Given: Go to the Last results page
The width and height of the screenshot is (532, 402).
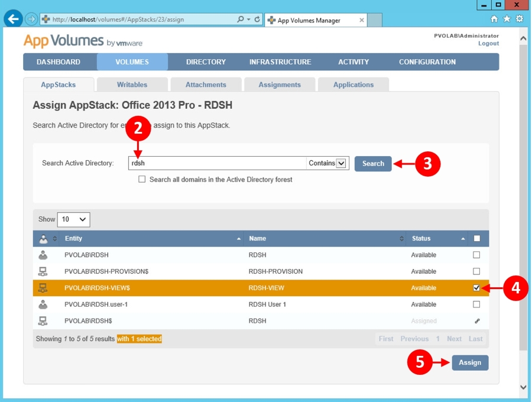Looking at the screenshot, I should pyautogui.click(x=475, y=339).
